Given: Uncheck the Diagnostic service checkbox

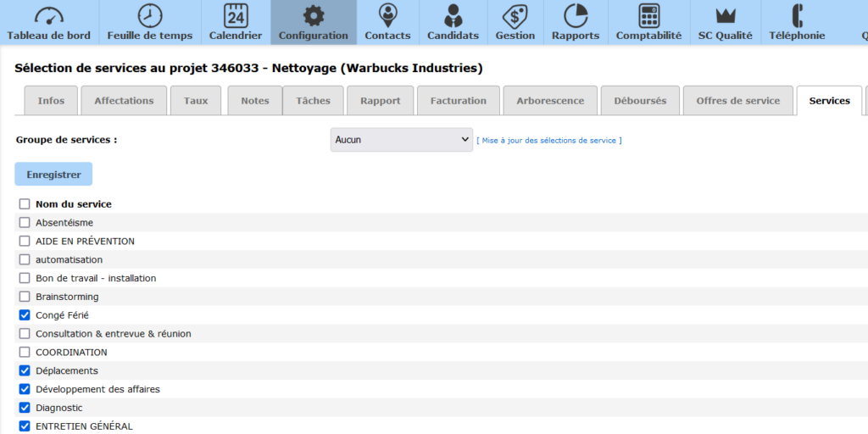Looking at the screenshot, I should [25, 408].
